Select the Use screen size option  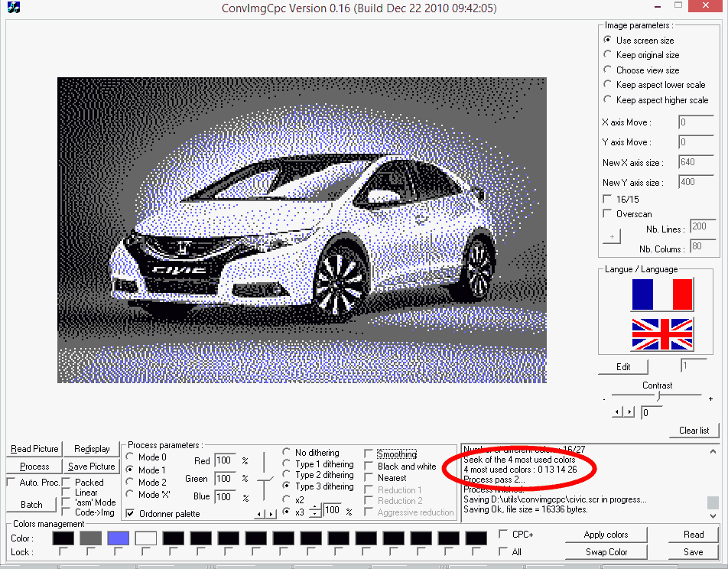(607, 40)
